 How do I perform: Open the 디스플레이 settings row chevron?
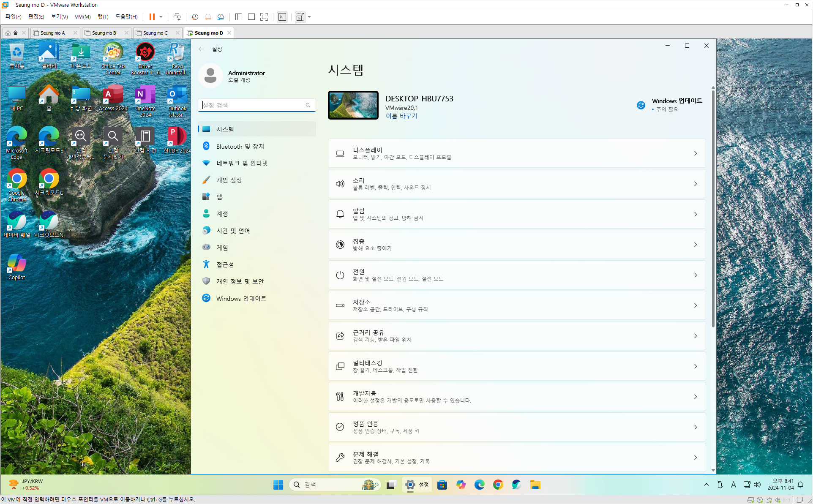[695, 153]
